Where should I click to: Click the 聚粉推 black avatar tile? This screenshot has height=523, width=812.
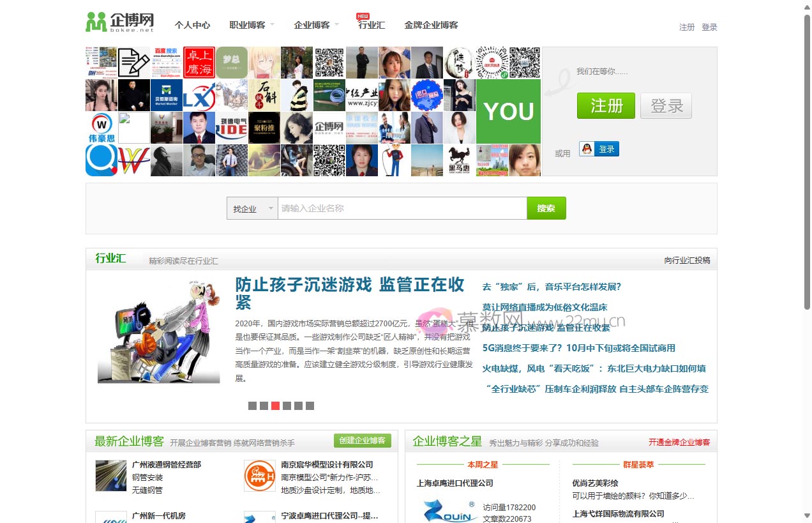point(264,128)
